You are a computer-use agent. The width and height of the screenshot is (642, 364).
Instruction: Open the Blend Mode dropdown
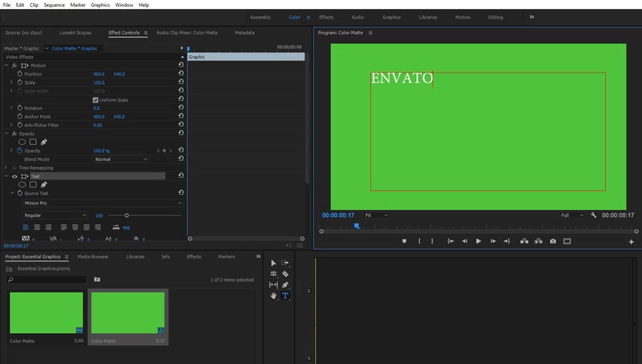(x=121, y=159)
